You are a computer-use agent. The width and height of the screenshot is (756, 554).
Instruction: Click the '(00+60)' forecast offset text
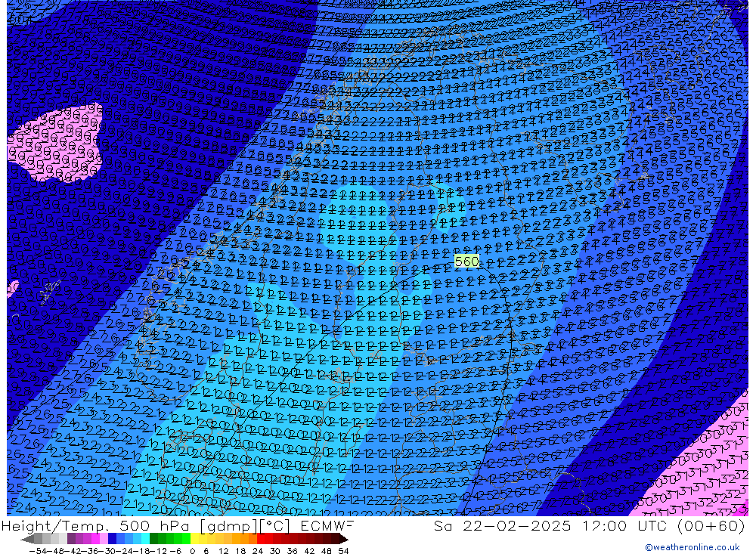711,525
